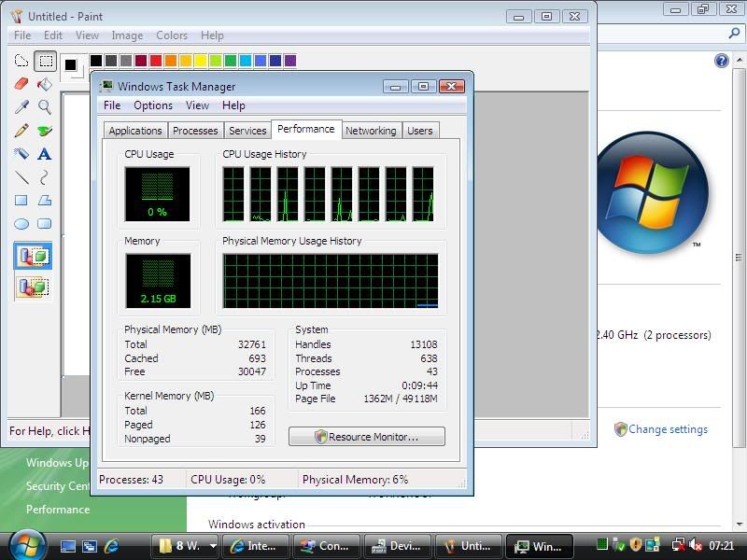
Task: Click the foreground color box in Paint
Action: (x=71, y=64)
